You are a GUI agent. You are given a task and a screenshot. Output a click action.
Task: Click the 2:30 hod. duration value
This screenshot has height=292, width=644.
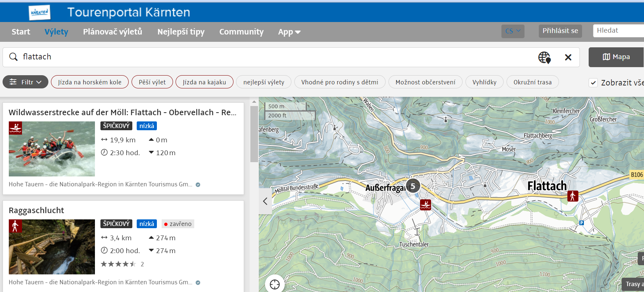(125, 153)
